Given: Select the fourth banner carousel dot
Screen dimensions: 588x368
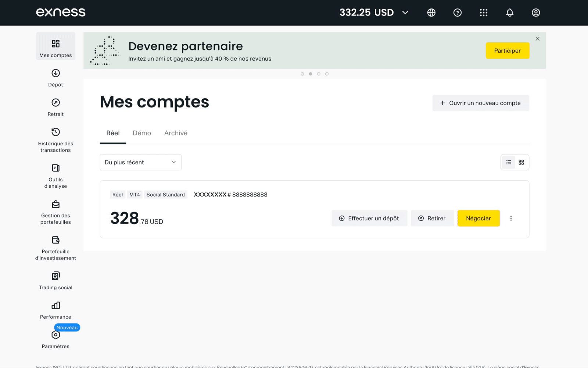Looking at the screenshot, I should point(327,74).
